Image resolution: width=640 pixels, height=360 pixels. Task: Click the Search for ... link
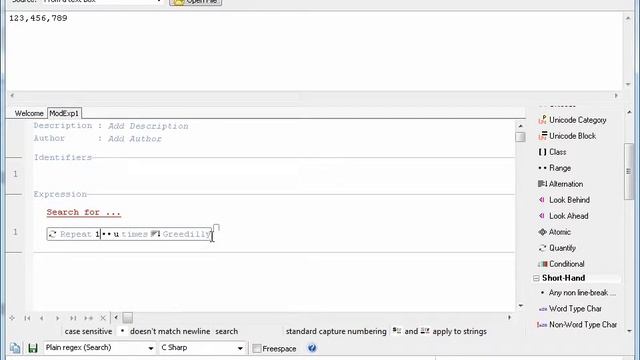point(83,213)
